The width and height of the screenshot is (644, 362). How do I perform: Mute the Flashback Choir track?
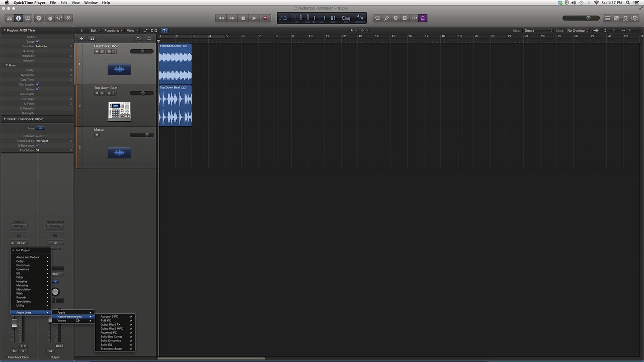(97, 51)
